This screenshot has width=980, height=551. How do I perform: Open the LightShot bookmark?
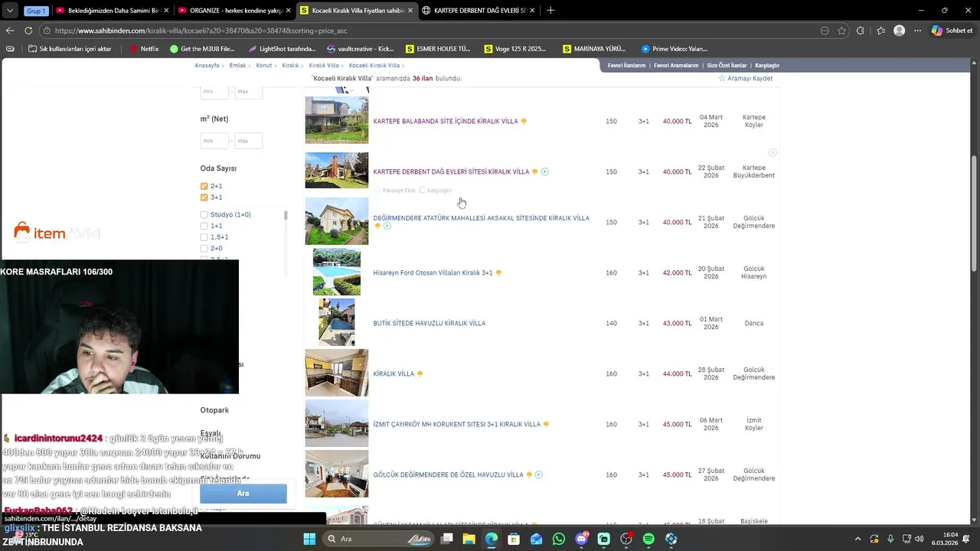[282, 49]
